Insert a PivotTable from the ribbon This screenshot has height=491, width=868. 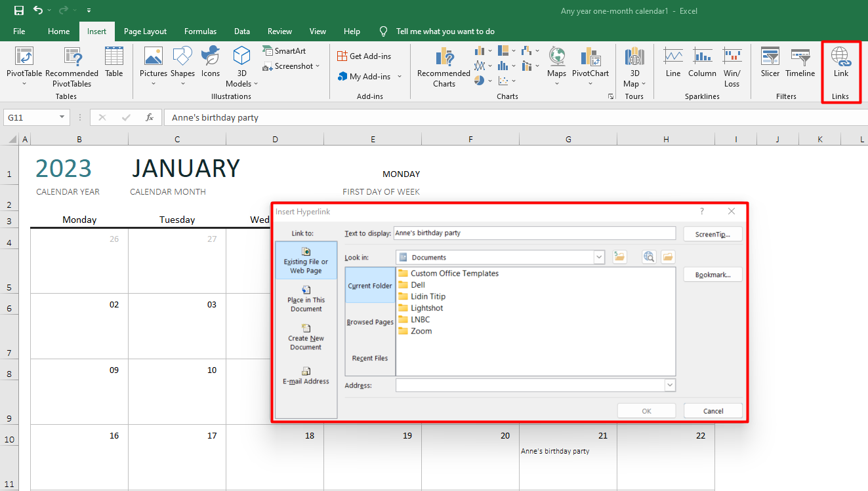click(x=24, y=58)
